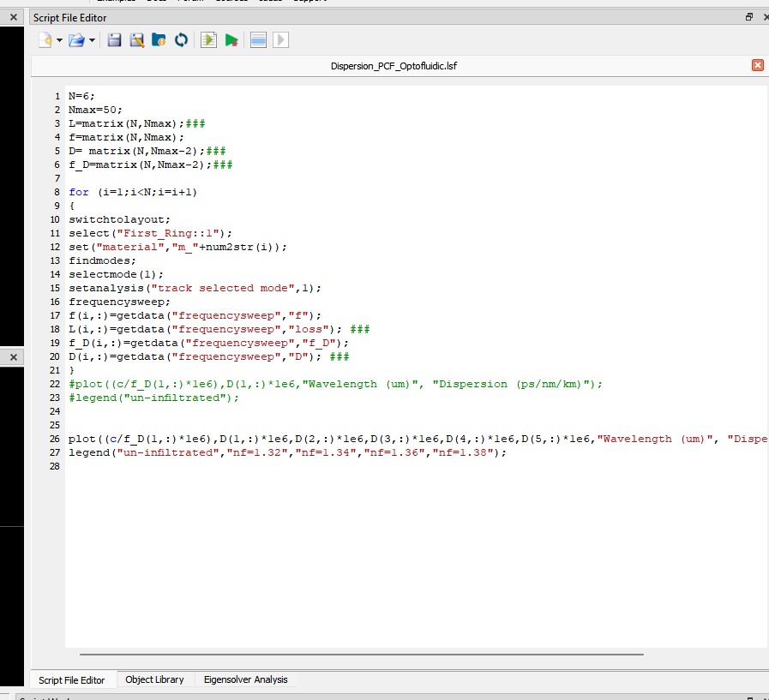Reload the script file

tap(181, 39)
